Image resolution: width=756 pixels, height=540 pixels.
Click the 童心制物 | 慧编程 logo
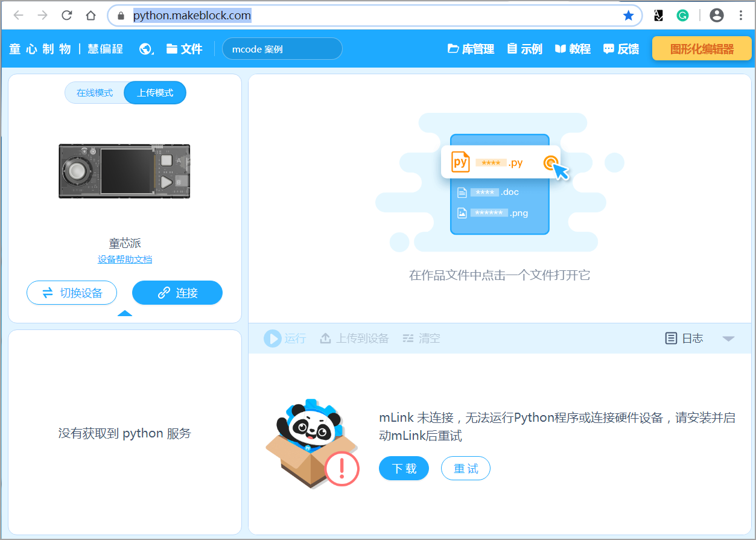66,49
